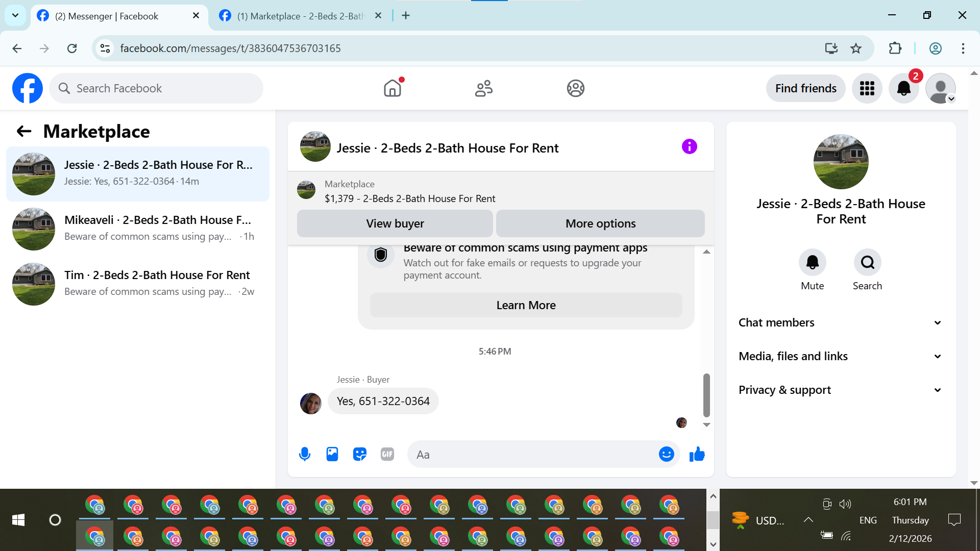This screenshot has width=980, height=551.
Task: Open Chrome menu three dots
Action: click(x=963, y=48)
